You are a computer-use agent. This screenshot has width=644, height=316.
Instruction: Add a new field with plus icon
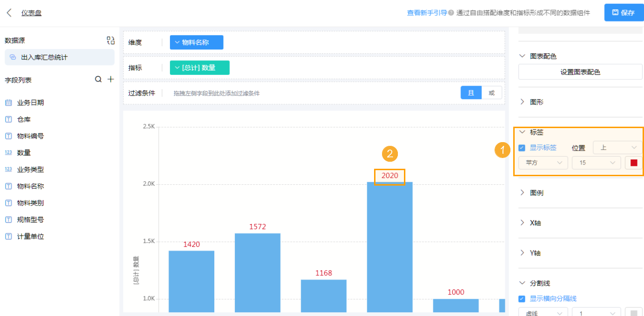111,79
